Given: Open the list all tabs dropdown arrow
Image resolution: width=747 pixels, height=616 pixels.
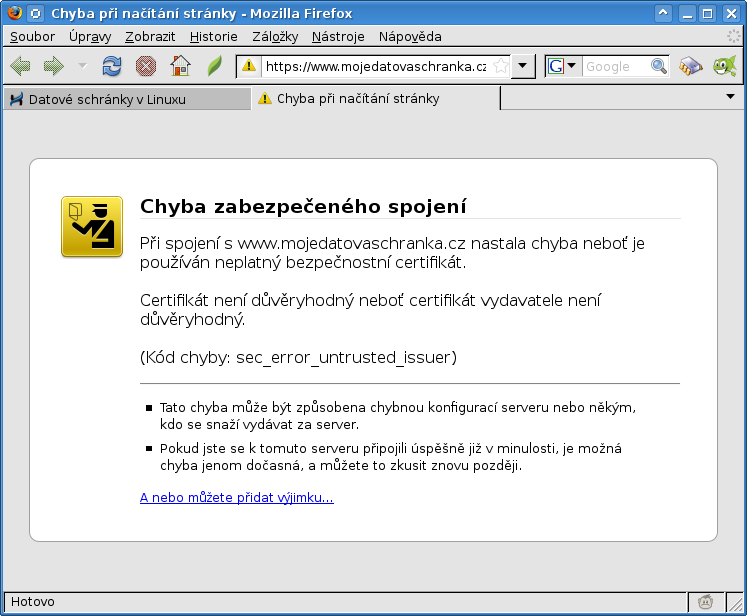Looking at the screenshot, I should [x=730, y=97].
